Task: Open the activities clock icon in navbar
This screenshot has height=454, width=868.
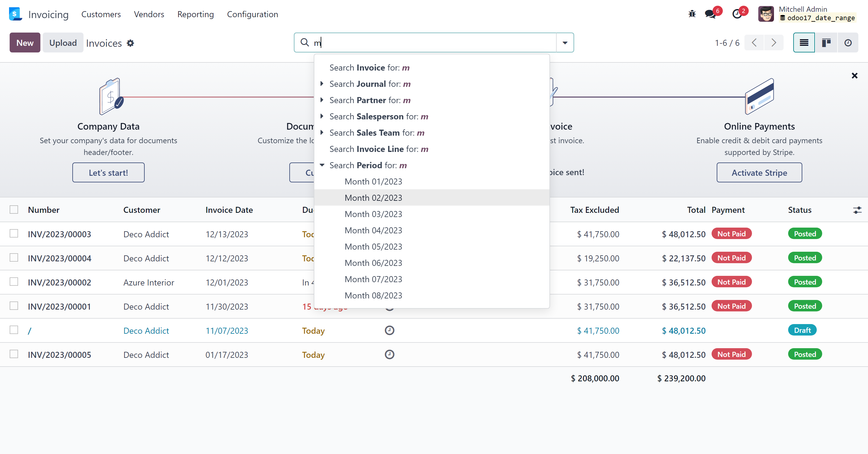Action: (737, 14)
